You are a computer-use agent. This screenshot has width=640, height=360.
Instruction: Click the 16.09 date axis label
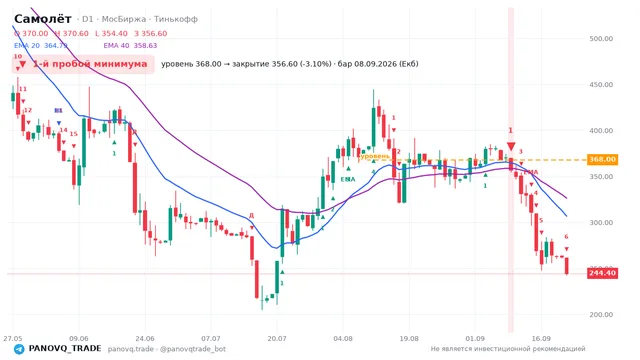click(x=541, y=338)
